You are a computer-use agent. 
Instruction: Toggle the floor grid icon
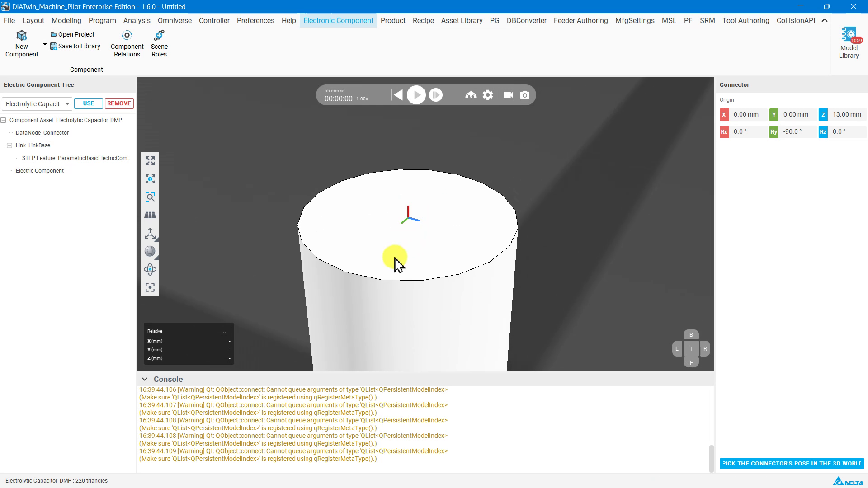150,216
